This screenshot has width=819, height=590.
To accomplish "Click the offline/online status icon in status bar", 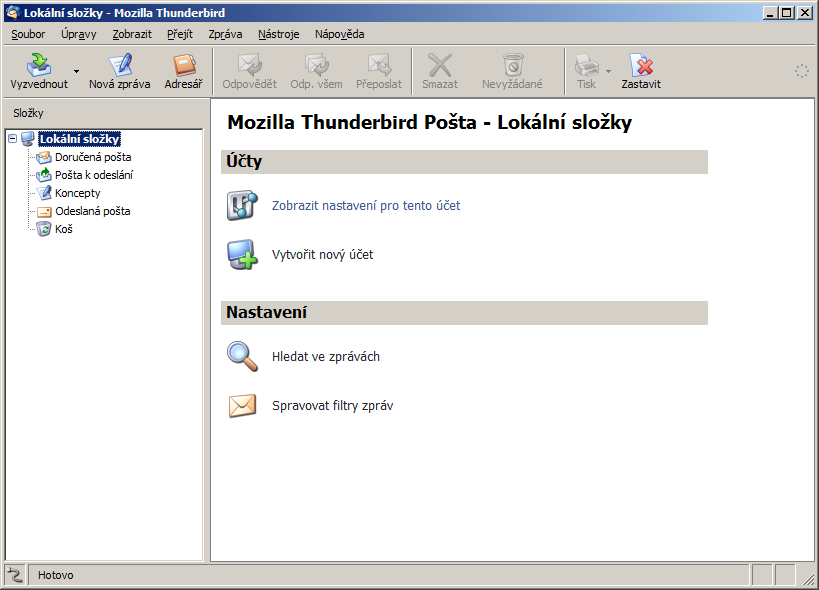I will click(x=15, y=575).
